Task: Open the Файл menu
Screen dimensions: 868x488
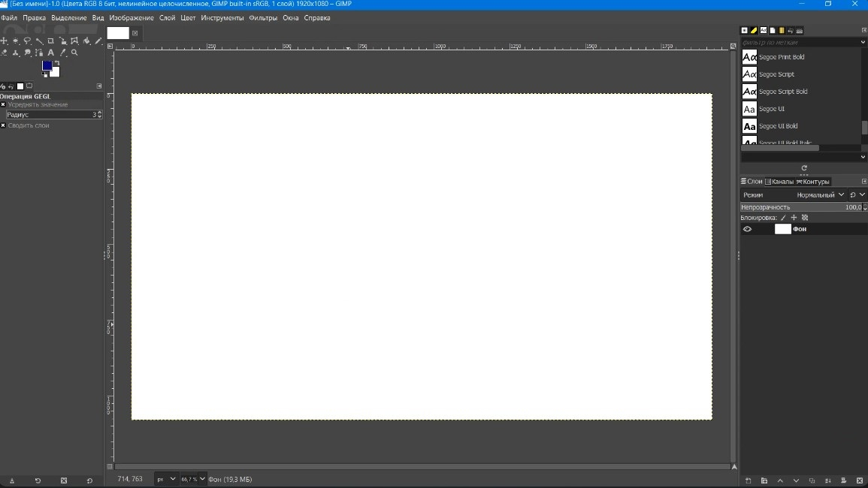Action: (x=9, y=18)
